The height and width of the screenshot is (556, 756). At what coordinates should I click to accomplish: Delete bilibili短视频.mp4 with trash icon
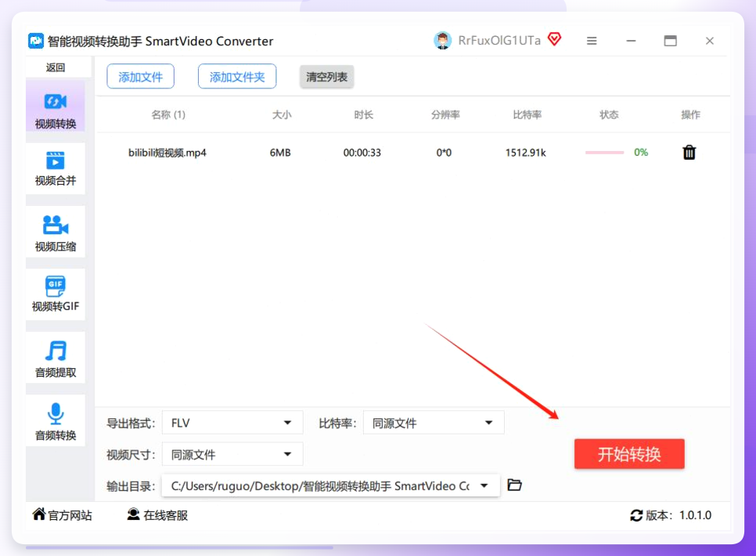coord(689,153)
